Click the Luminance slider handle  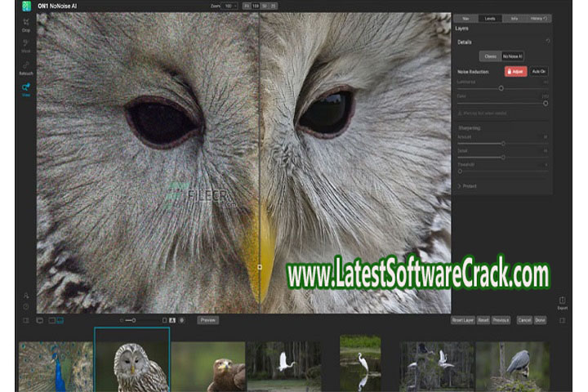pyautogui.click(x=501, y=88)
